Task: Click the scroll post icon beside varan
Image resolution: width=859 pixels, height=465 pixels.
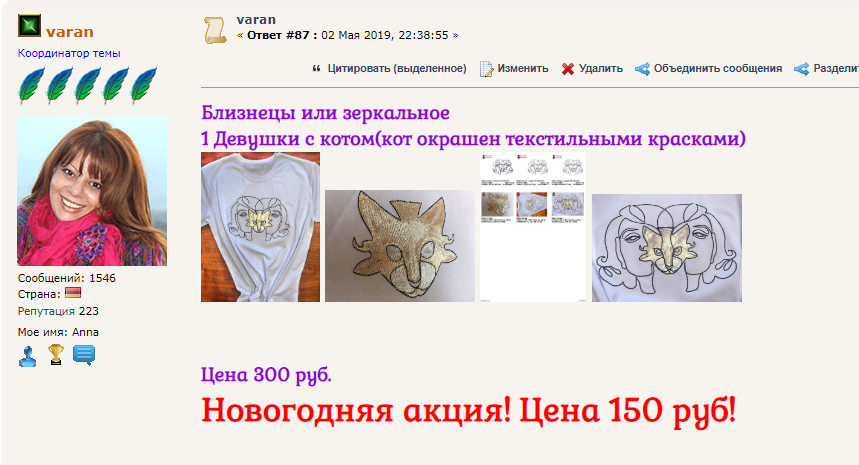Action: (215, 30)
